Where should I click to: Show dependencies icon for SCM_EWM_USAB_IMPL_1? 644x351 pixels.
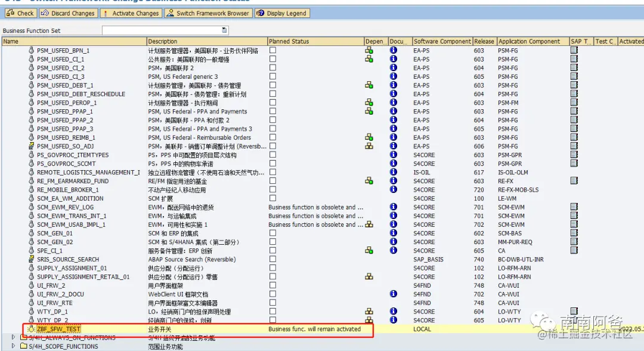pyautogui.click(x=369, y=224)
